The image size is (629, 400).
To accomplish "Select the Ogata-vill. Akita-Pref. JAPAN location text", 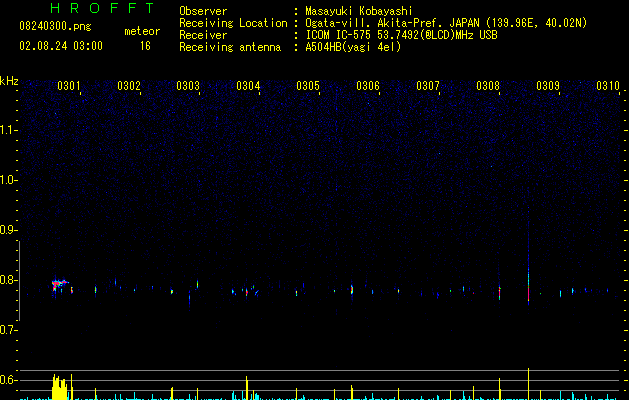I will click(446, 23).
